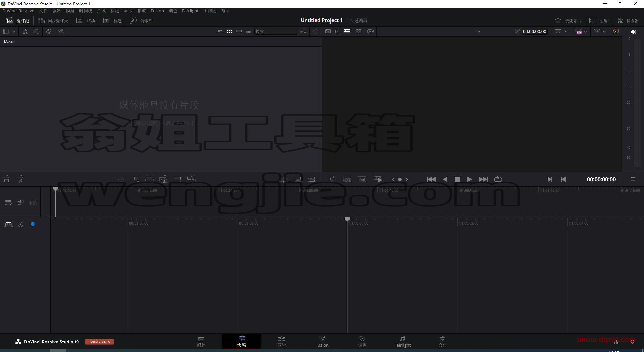Toggle the bypass color grades and effects icon

[616, 31]
